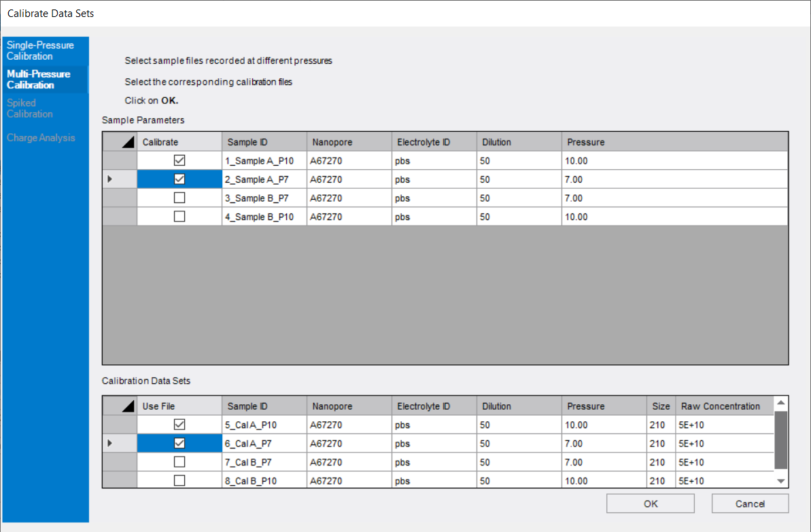This screenshot has width=811, height=532.
Task: Enable Use File for 8_Cal B_P10
Action: [x=179, y=480]
